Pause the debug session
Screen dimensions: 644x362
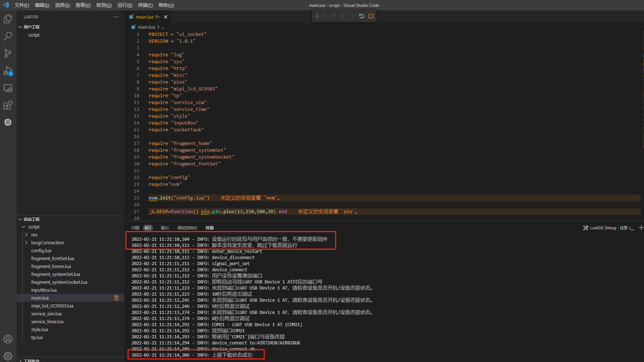pos(324,16)
